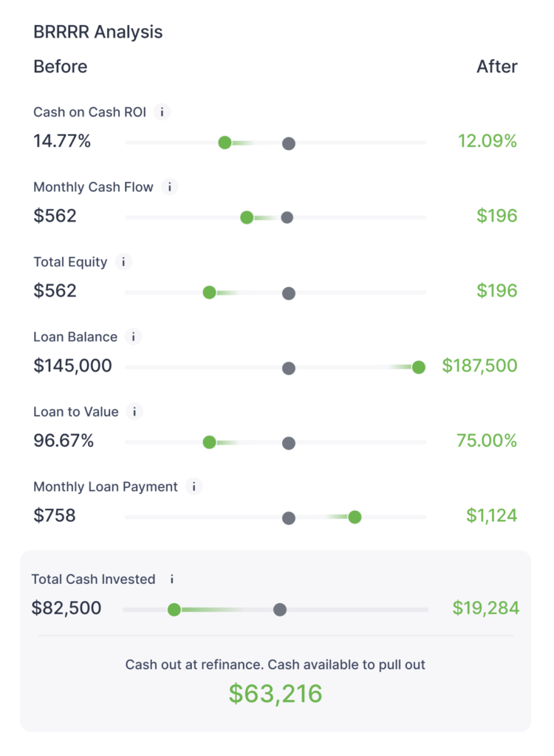Click the Loan to Value info icon
554x756 pixels.
tap(134, 412)
